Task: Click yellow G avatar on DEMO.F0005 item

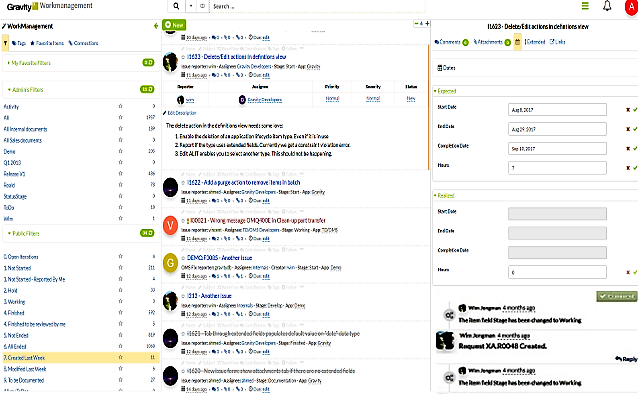Action: (x=170, y=263)
